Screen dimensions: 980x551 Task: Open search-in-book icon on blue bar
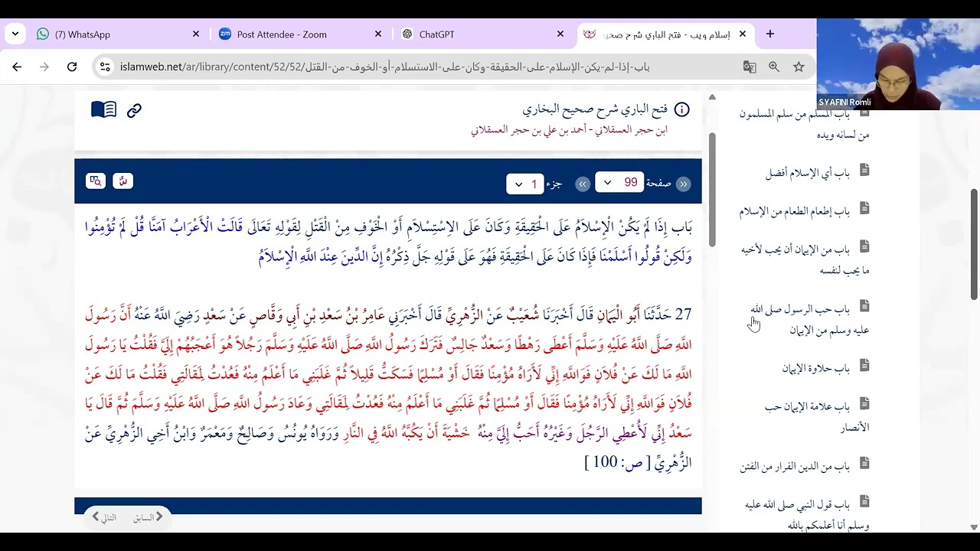[x=96, y=181]
